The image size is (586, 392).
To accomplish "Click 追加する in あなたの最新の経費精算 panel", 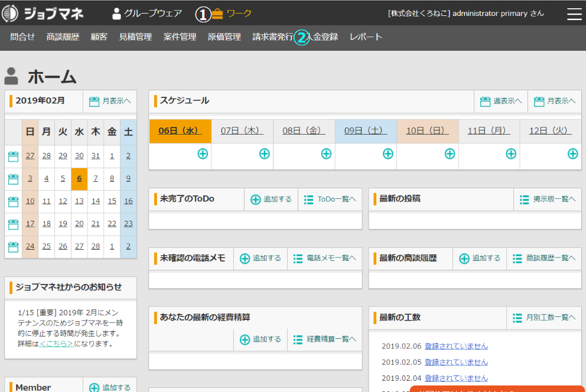I will (x=261, y=339).
